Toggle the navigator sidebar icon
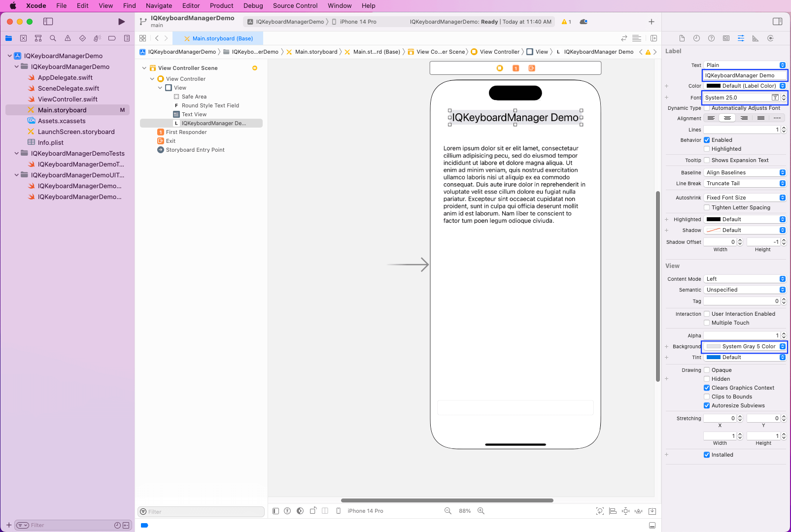Image resolution: width=791 pixels, height=532 pixels. (48, 22)
